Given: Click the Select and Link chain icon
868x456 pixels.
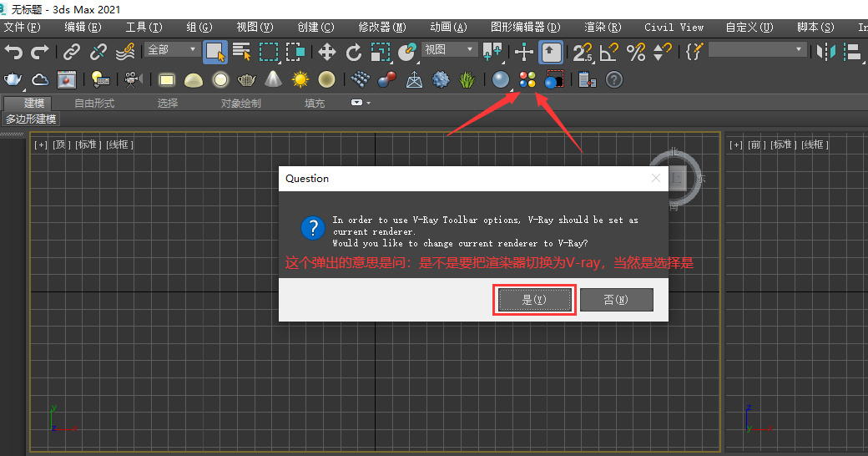Looking at the screenshot, I should tap(73, 53).
